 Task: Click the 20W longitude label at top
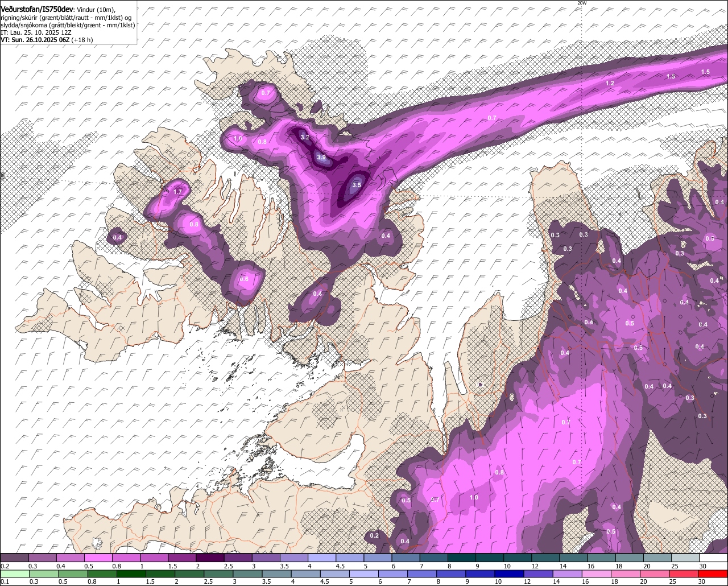click(581, 3)
